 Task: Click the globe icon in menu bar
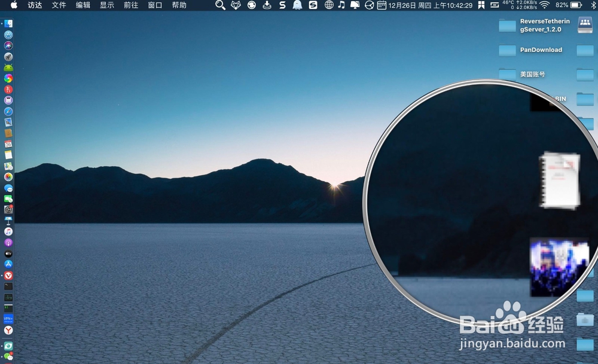point(329,5)
